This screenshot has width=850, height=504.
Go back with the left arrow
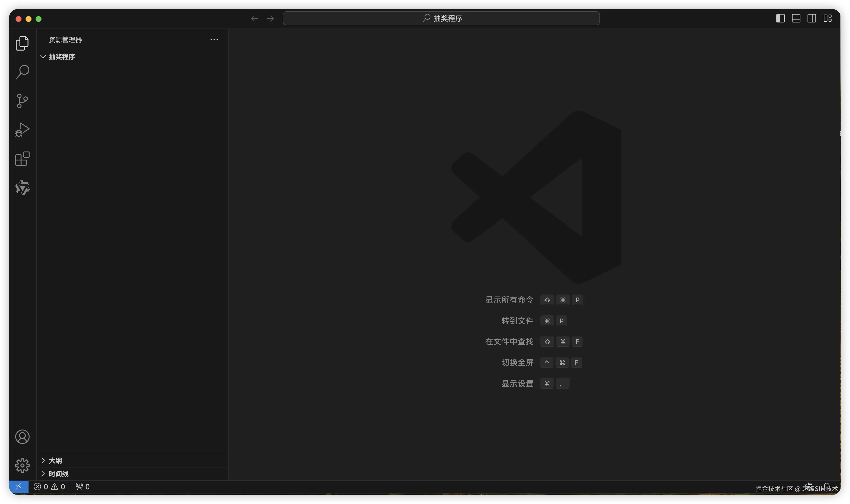(254, 18)
